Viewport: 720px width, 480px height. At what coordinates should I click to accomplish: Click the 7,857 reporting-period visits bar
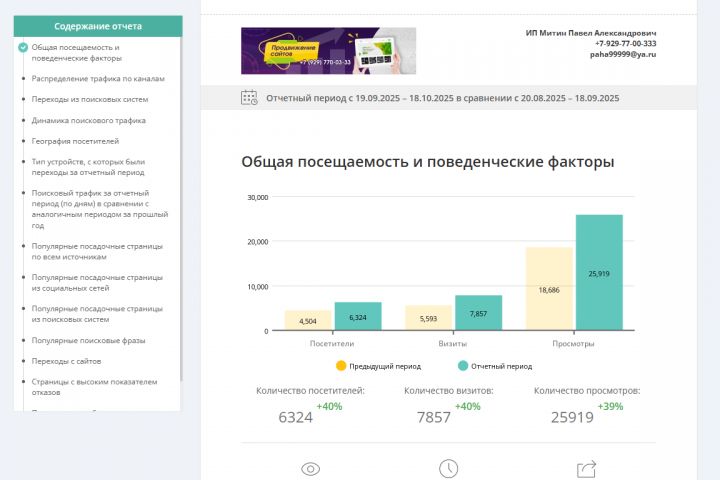click(x=478, y=313)
